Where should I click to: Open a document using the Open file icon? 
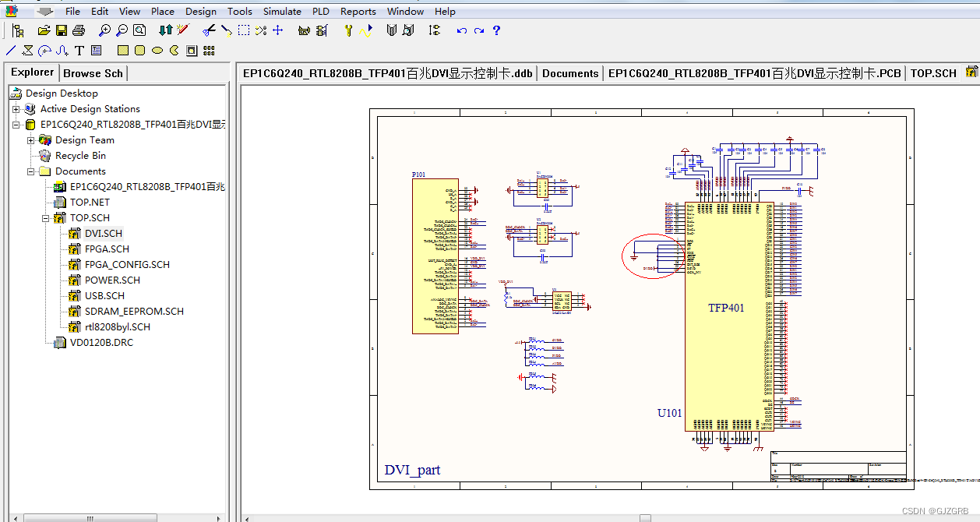point(44,30)
